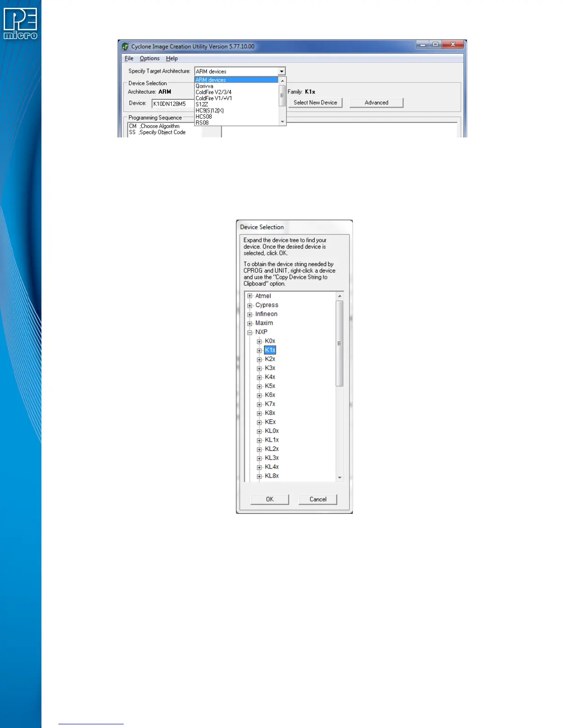Open the Help menu
Image resolution: width=563 pixels, height=728 pixels.
click(x=172, y=58)
